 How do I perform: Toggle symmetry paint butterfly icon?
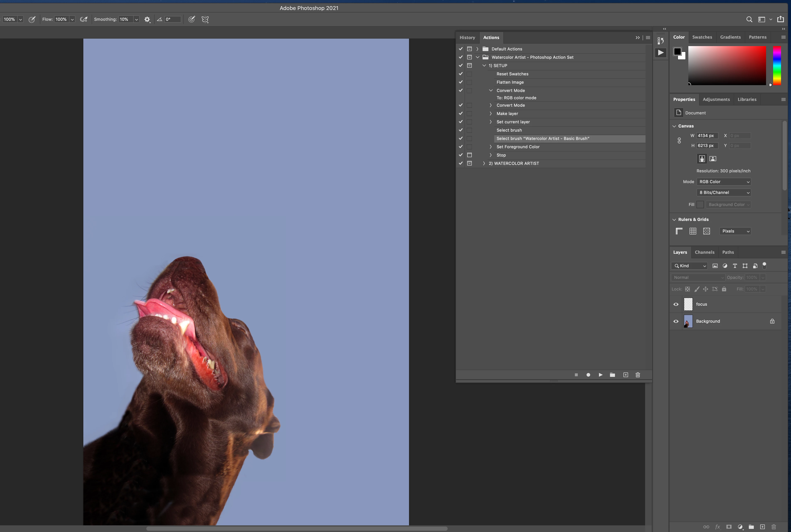tap(205, 20)
